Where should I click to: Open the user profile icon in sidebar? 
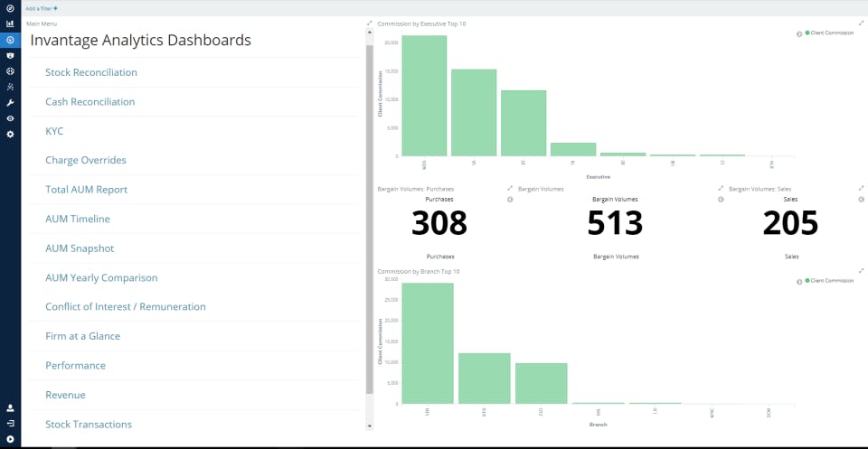coord(10,408)
